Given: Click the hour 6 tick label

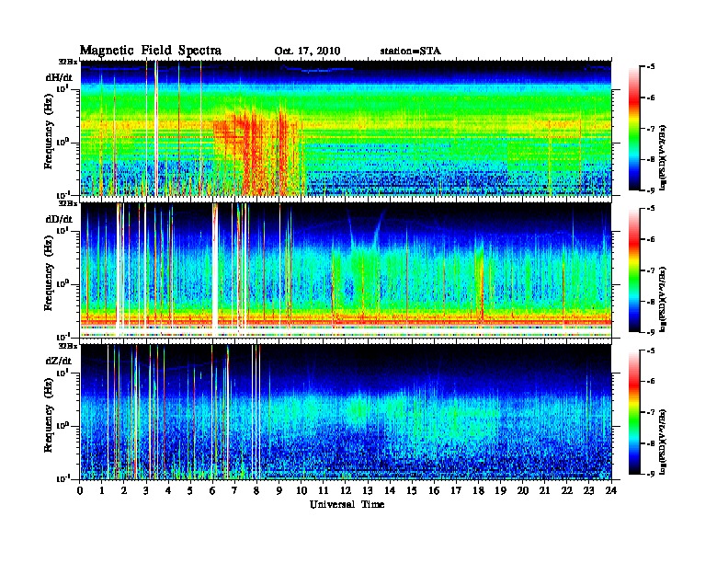Looking at the screenshot, I should click(212, 491).
